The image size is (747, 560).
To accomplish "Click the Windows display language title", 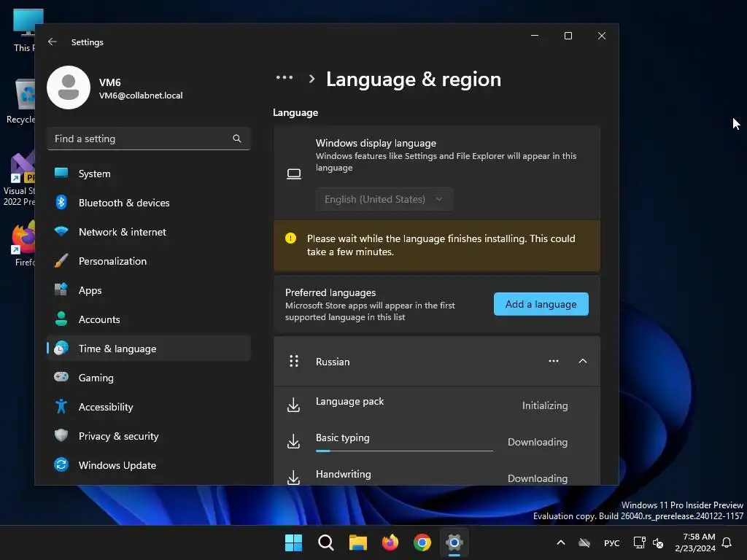I will coord(376,143).
